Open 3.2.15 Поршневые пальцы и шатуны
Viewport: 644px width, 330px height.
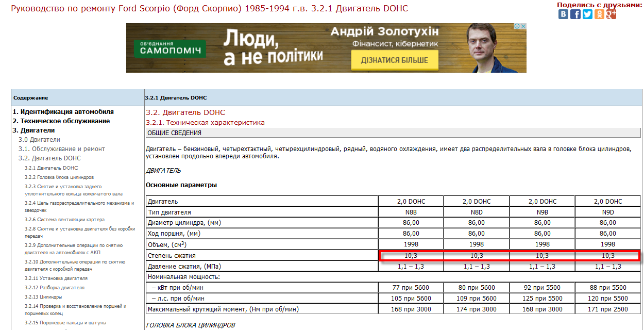(65, 322)
